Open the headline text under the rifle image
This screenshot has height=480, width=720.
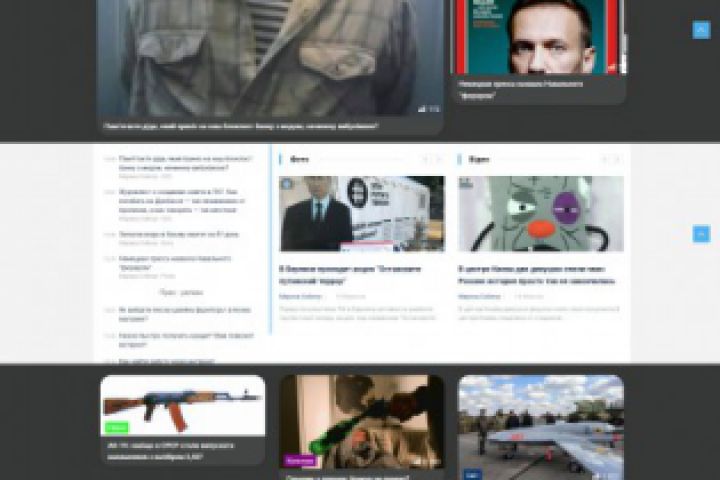tap(170, 451)
